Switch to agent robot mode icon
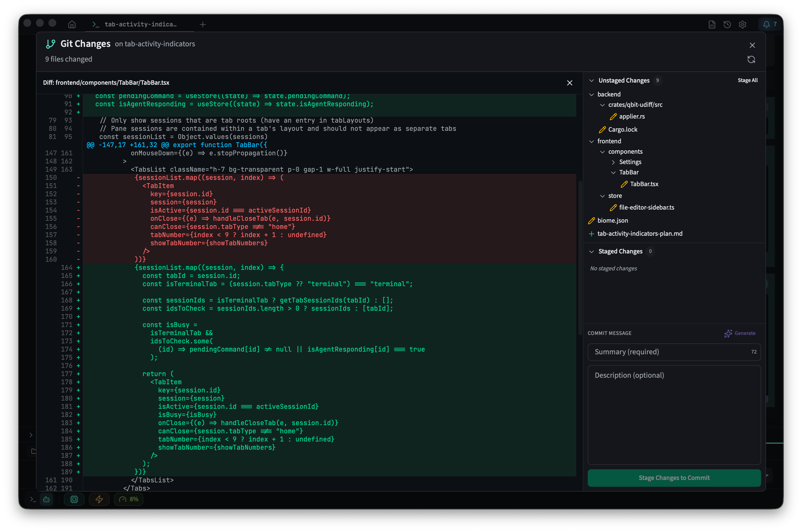The height and width of the screenshot is (532, 802). click(x=47, y=499)
